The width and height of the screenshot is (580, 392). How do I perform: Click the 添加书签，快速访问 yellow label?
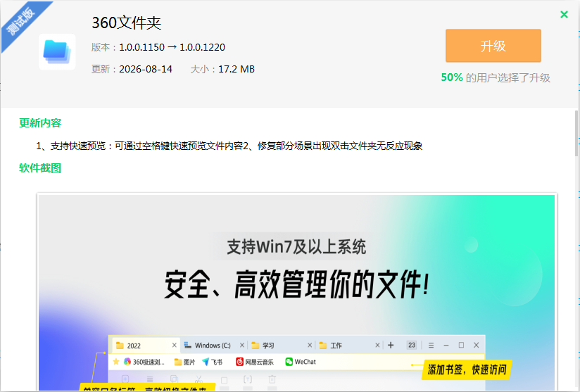coord(467,369)
